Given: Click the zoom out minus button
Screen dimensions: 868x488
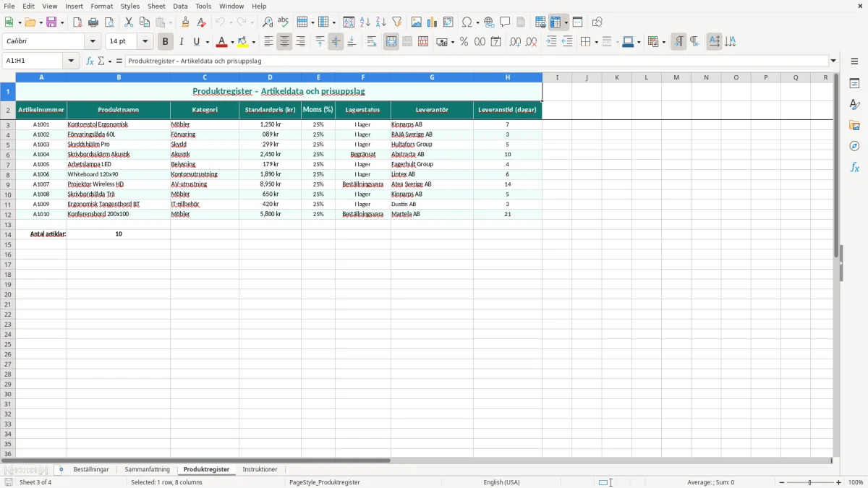Looking at the screenshot, I should click(x=782, y=482).
